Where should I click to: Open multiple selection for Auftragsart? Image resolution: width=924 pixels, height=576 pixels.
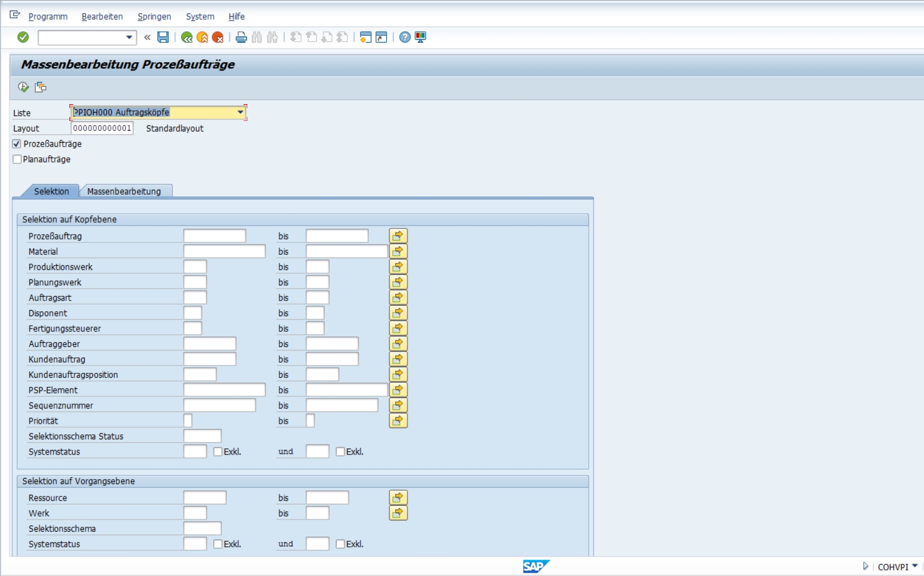point(398,297)
